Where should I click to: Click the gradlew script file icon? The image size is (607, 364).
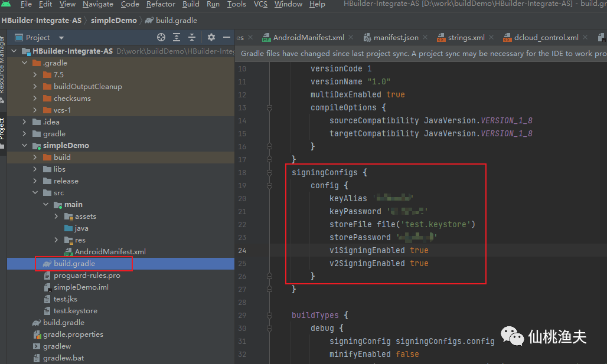[37, 346]
